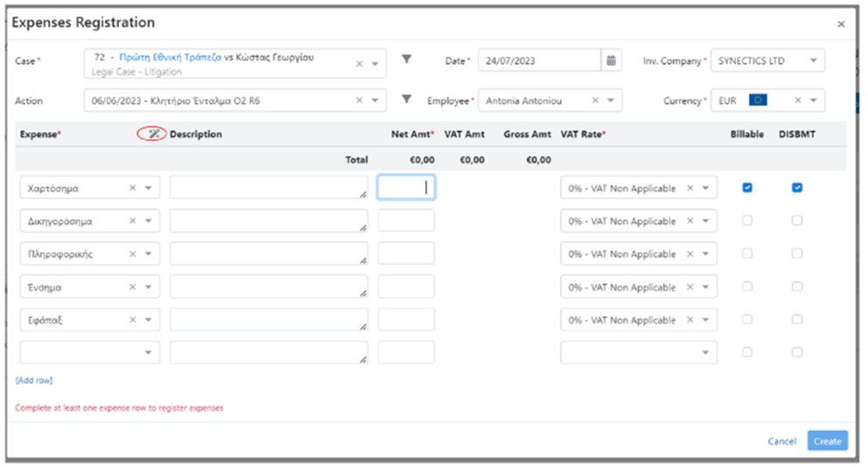Expand the Inv. Company SYNECTICS LTD dropdown
The width and height of the screenshot is (868, 467).
pyautogui.click(x=813, y=60)
